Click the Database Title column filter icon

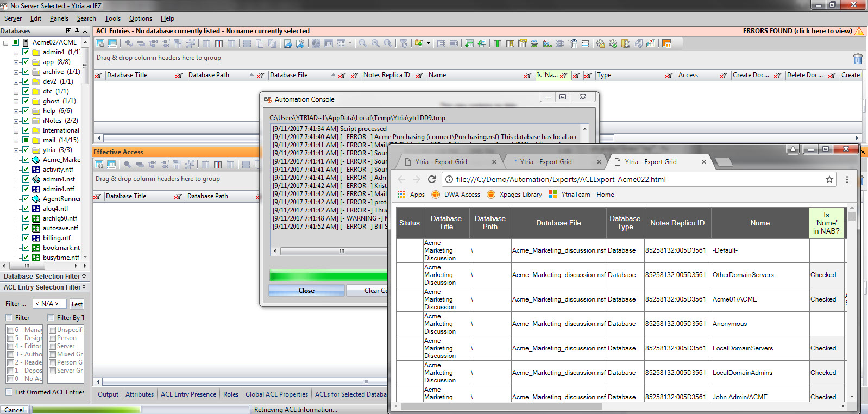coord(179,76)
